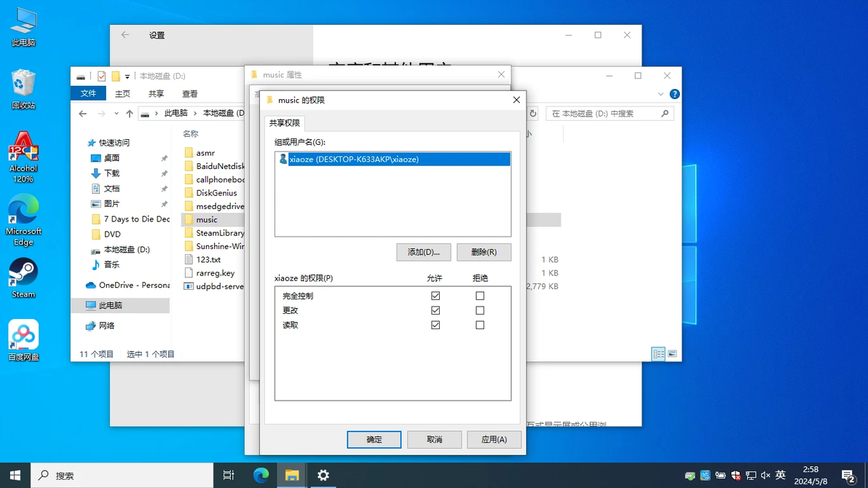868x488 pixels.
Task: Open the Steam desktop shortcut
Action: click(23, 278)
